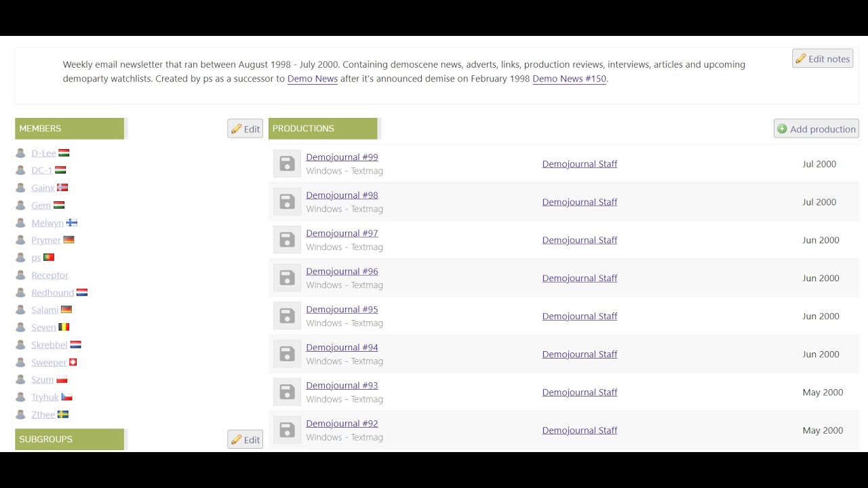Click the floppy disk icon beside Demojournal #93

287,392
